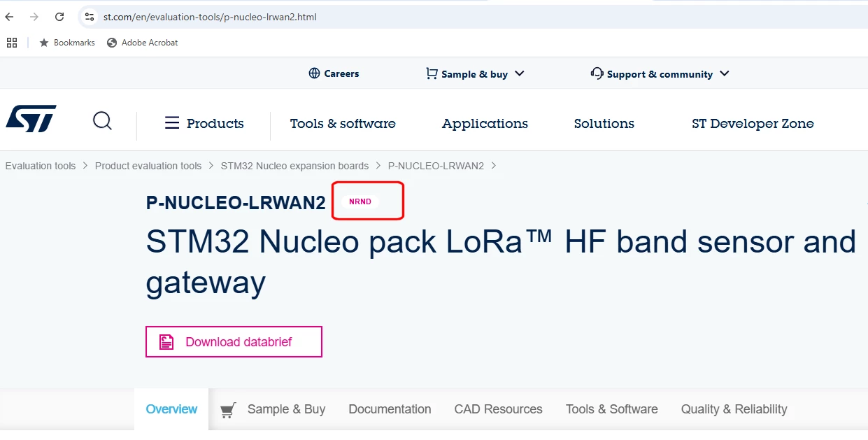Open site information icon in address bar
The height and width of the screenshot is (440, 868).
point(89,17)
